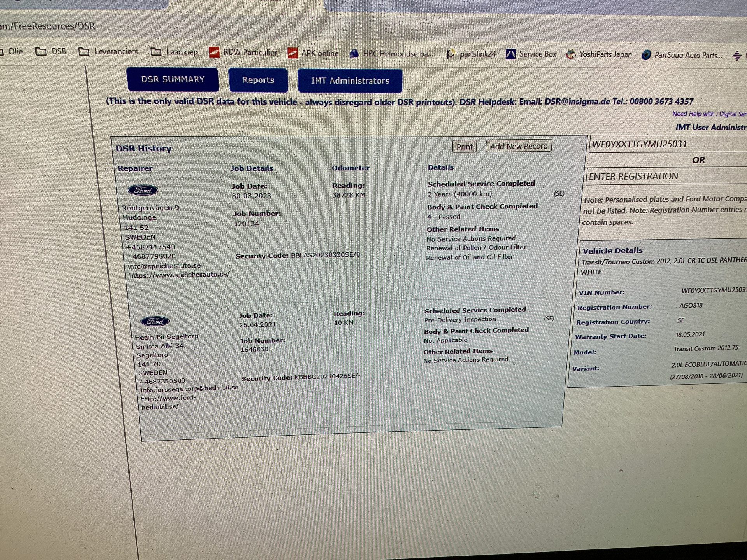
Task: Select job date 30.03.2023
Action: 252,196
